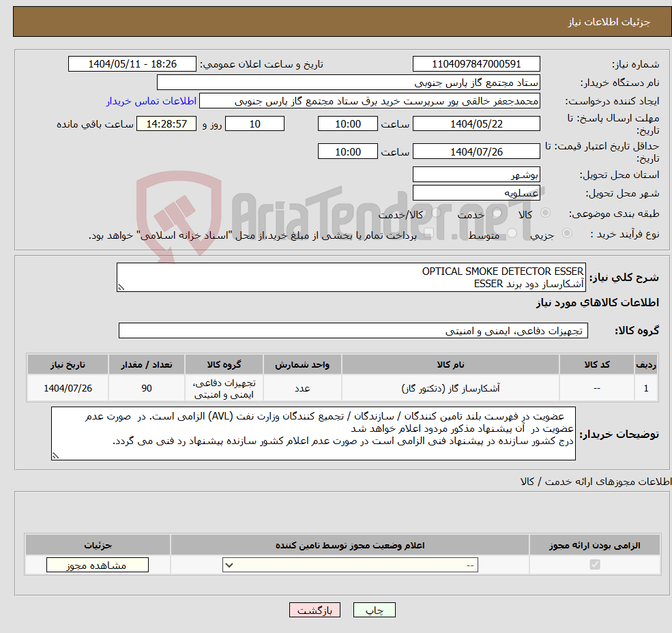This screenshot has height=633, width=672.
Task: Click the goods group field تجهیزات دفاعی
Action: (353, 330)
